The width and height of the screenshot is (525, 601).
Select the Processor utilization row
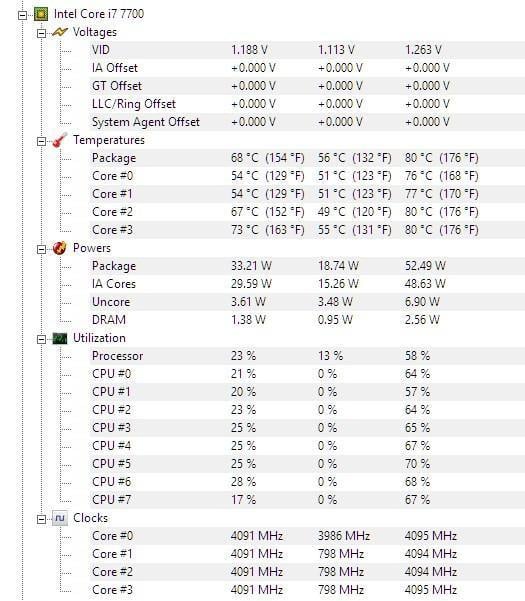pyautogui.click(x=307, y=356)
